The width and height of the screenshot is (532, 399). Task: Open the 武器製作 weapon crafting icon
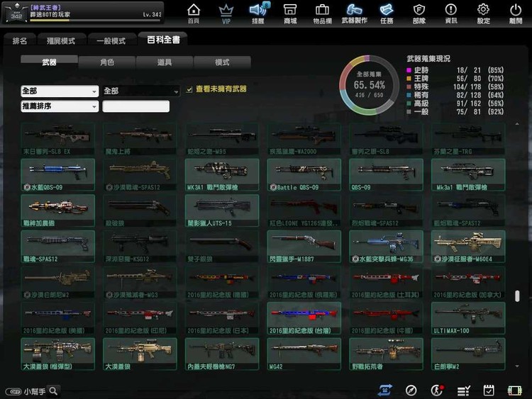pyautogui.click(x=354, y=13)
